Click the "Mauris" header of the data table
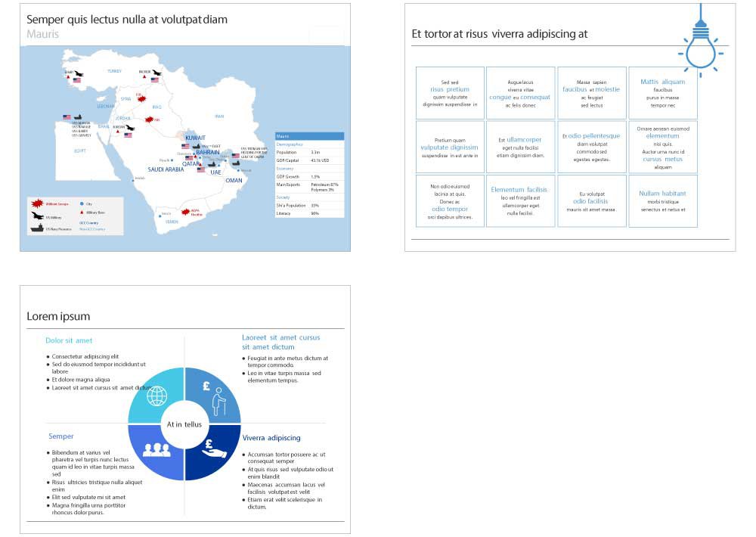Screen dimensions: 756x537 (x=309, y=136)
